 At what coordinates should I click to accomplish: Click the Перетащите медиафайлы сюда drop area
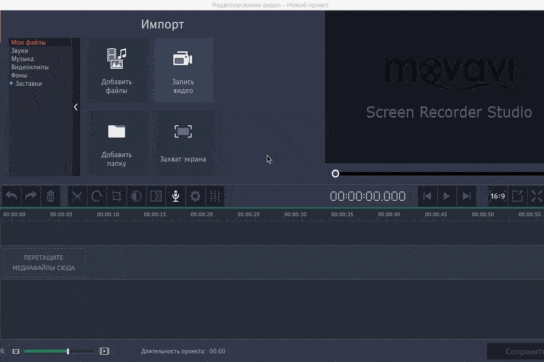pyautogui.click(x=44, y=263)
